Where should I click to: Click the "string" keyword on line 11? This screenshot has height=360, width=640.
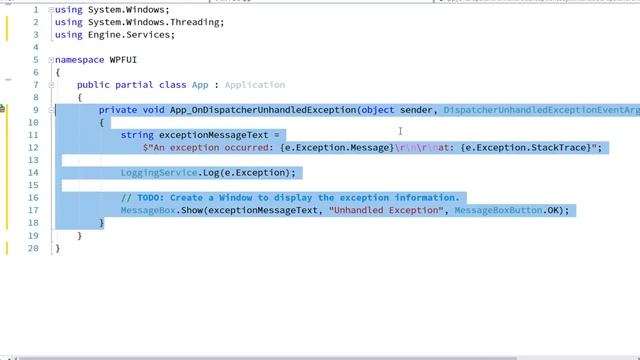pos(137,135)
